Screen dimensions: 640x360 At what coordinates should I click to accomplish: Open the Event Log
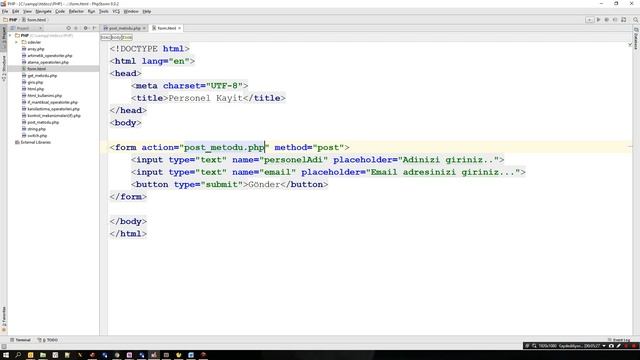coord(619,340)
